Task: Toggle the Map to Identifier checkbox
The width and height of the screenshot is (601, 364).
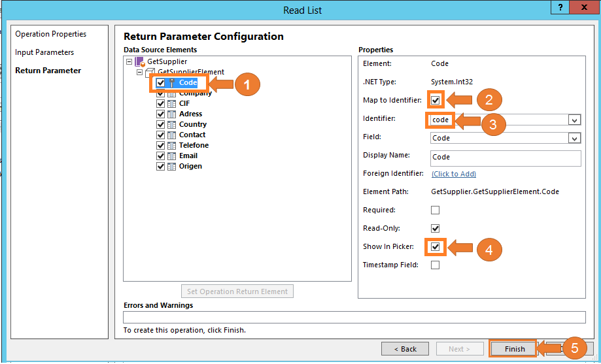Action: pos(436,100)
